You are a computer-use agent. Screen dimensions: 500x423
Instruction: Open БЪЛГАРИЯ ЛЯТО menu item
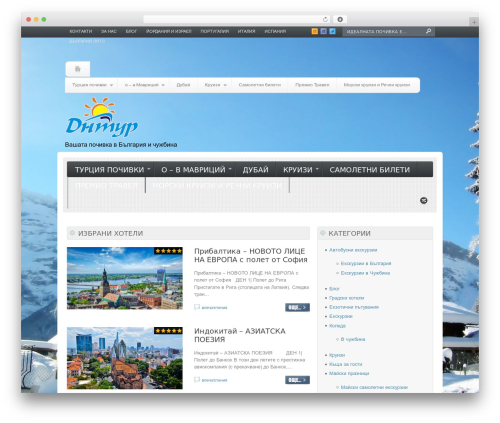pyautogui.click(x=87, y=41)
